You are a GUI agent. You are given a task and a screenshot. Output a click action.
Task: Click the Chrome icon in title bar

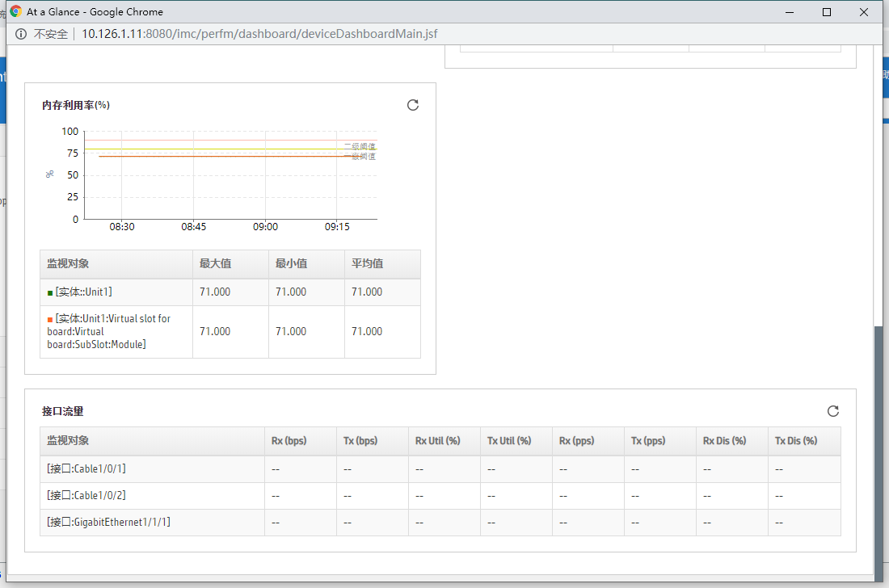15,12
